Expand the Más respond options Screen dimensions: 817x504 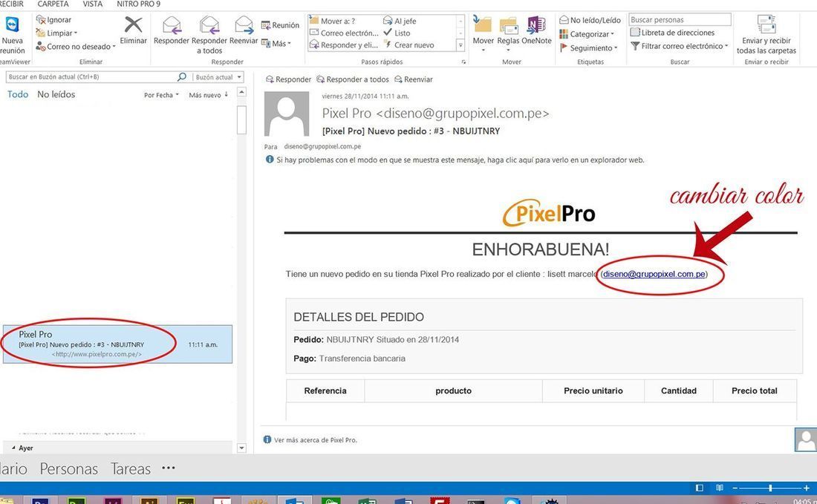click(276, 43)
